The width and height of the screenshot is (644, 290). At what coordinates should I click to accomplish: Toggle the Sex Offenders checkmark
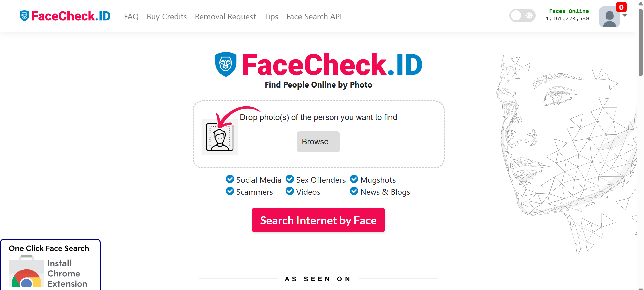tap(290, 179)
